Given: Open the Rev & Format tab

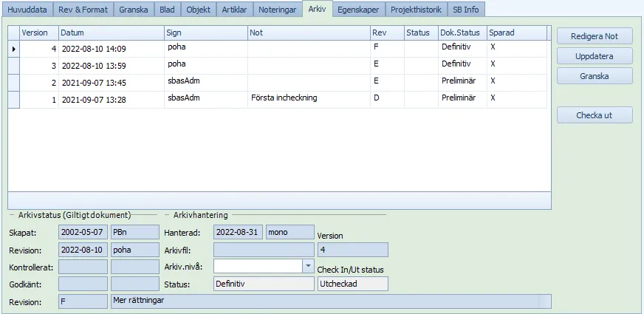Looking at the screenshot, I should pyautogui.click(x=83, y=10).
